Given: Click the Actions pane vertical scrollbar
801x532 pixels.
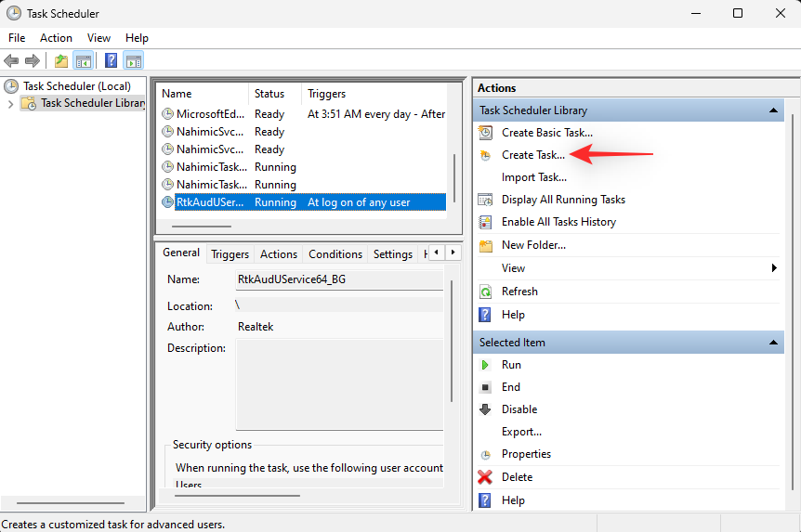Looking at the screenshot, I should [793, 301].
